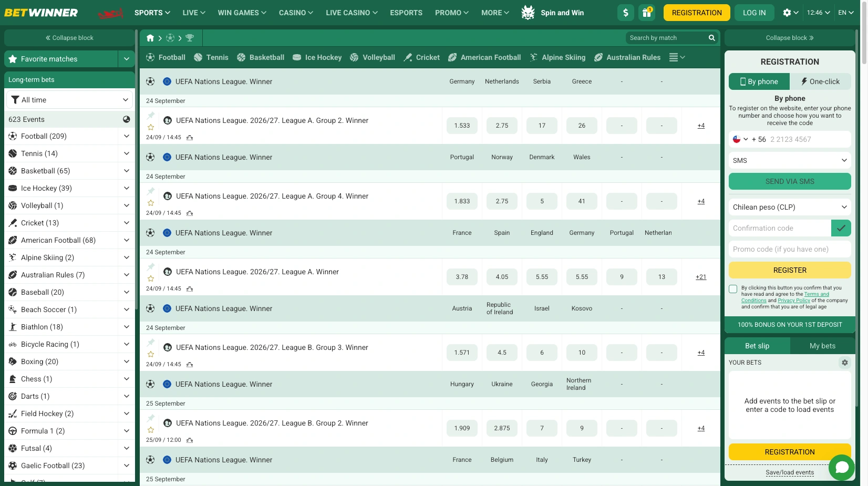Click the search magnifier icon

tap(711, 38)
